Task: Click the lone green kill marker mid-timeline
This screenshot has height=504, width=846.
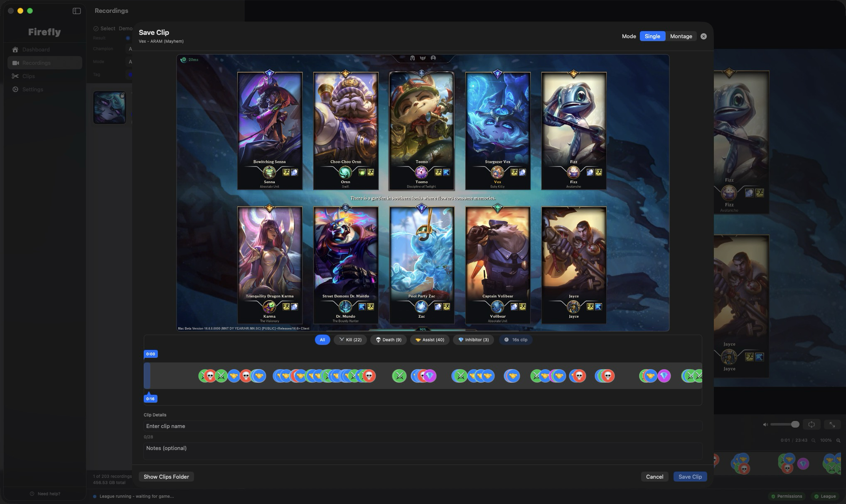Action: (x=399, y=376)
